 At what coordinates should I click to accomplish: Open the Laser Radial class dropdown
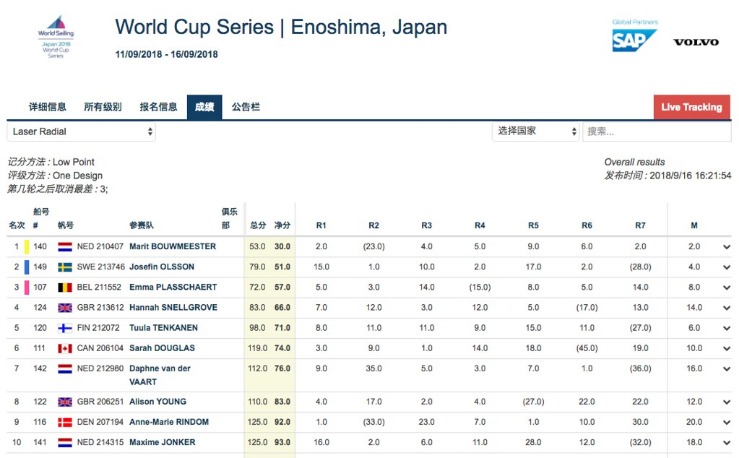(82, 132)
